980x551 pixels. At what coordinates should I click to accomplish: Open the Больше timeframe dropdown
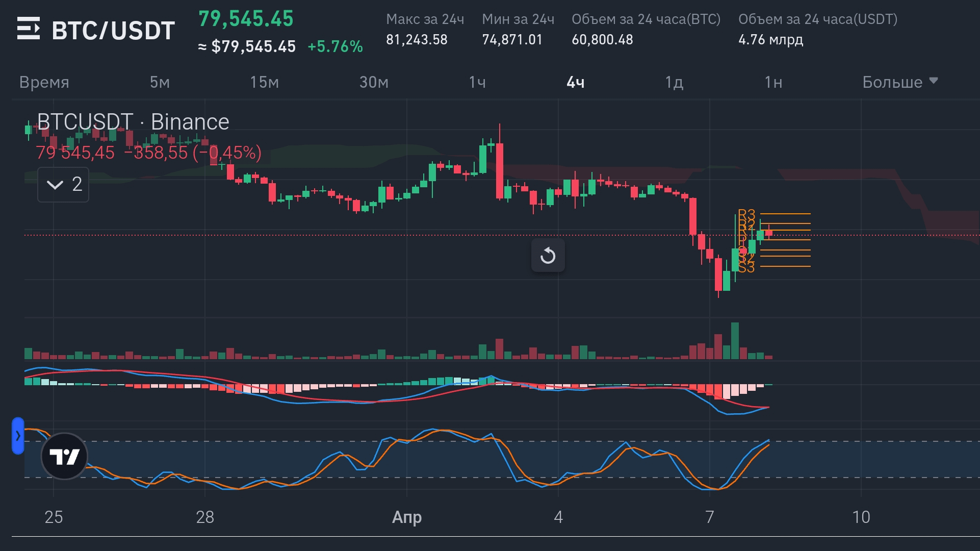pyautogui.click(x=892, y=82)
